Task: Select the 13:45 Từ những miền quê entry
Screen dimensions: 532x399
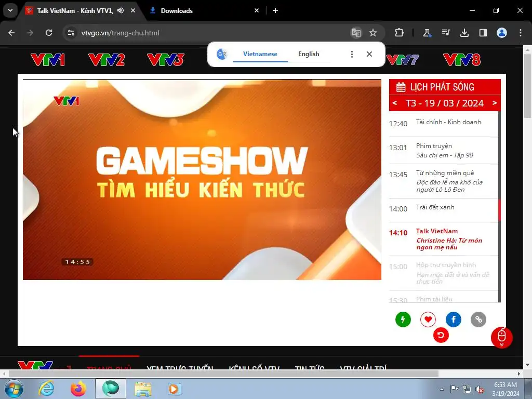Action: (444, 181)
